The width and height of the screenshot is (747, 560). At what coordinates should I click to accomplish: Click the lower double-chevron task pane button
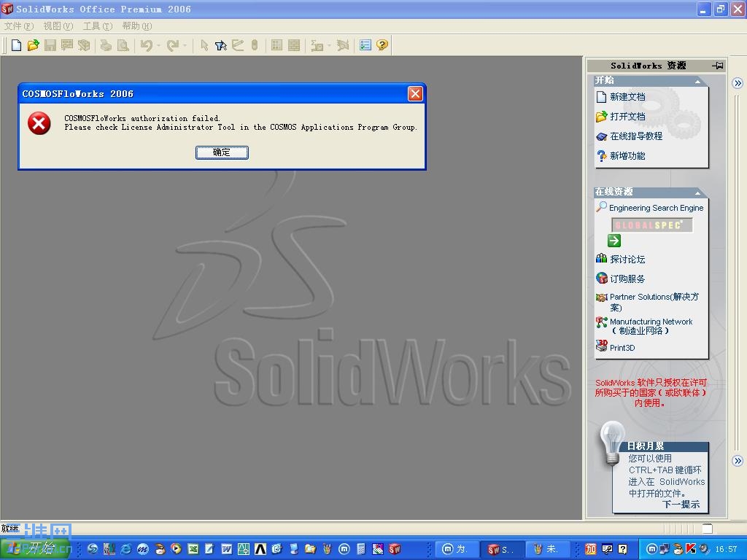click(x=738, y=461)
